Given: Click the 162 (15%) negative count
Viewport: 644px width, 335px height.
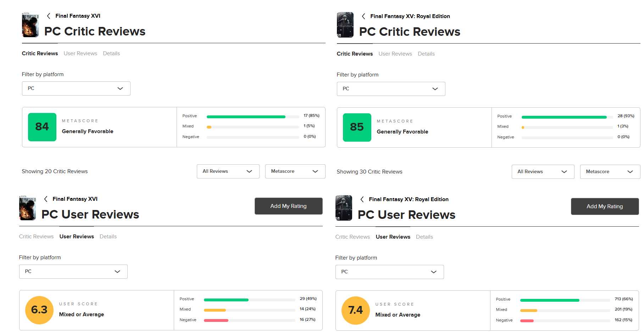Looking at the screenshot, I should 623,320.
